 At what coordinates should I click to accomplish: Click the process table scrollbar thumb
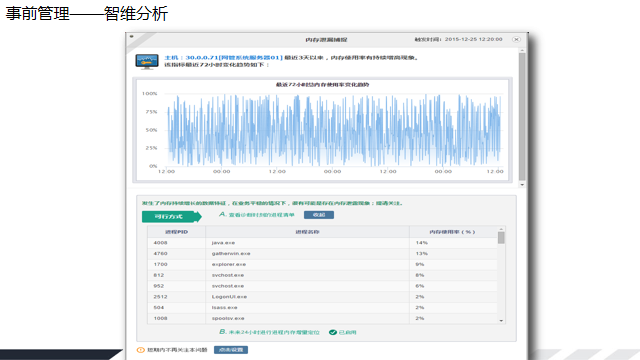[501, 238]
